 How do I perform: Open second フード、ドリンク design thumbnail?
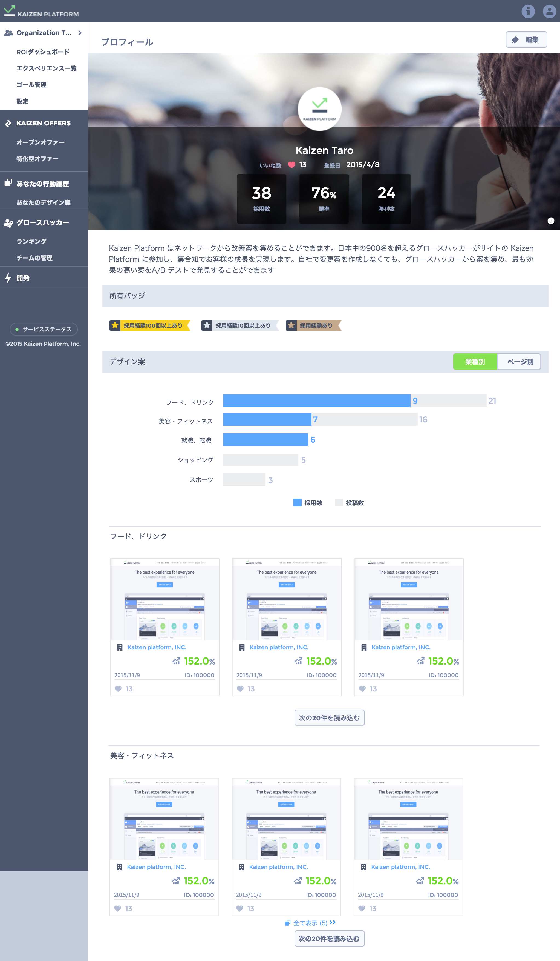(x=287, y=599)
